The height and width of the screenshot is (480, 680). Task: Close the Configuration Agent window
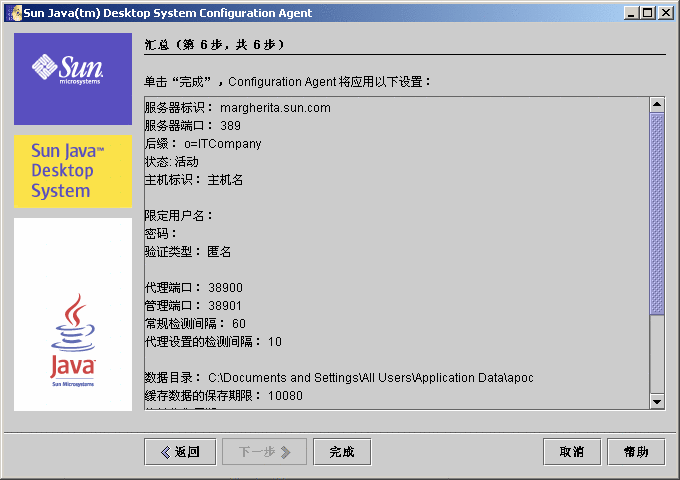[x=665, y=13]
